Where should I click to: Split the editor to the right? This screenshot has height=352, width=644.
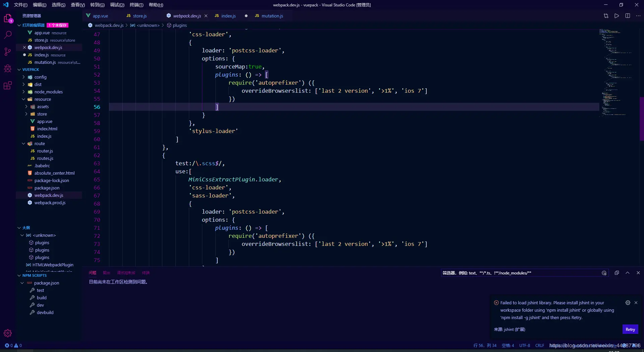coord(628,16)
